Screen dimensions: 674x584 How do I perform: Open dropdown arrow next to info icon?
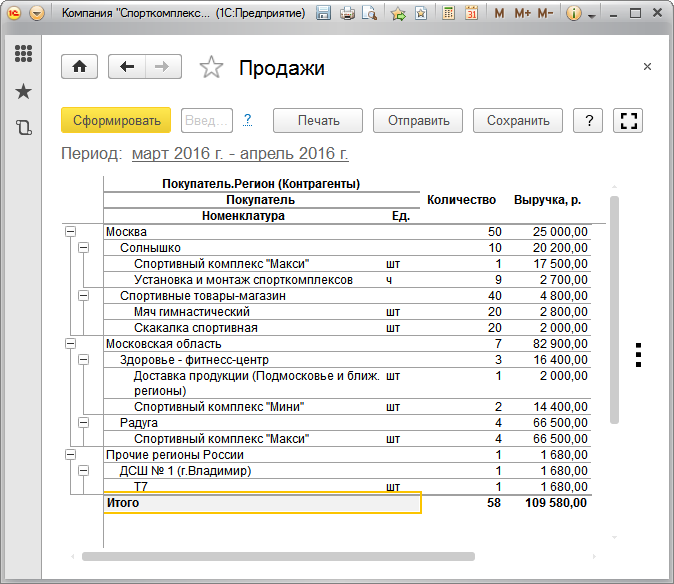(x=592, y=16)
